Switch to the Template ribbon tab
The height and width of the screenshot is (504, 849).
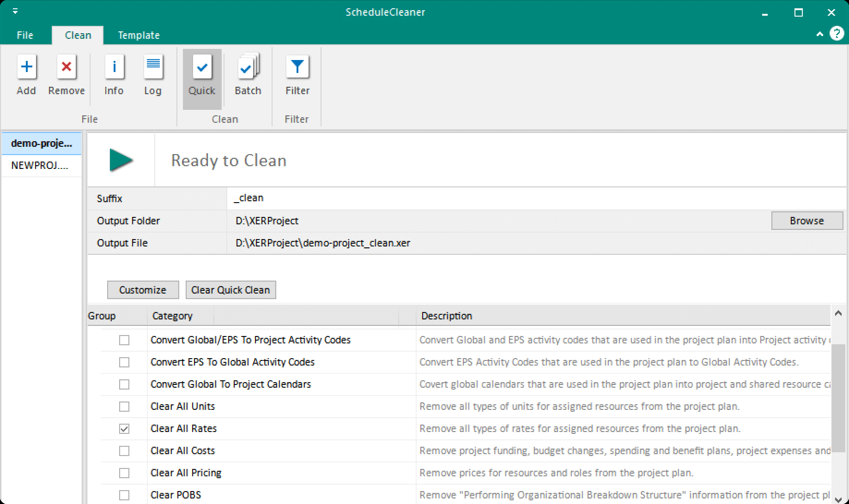tap(139, 35)
